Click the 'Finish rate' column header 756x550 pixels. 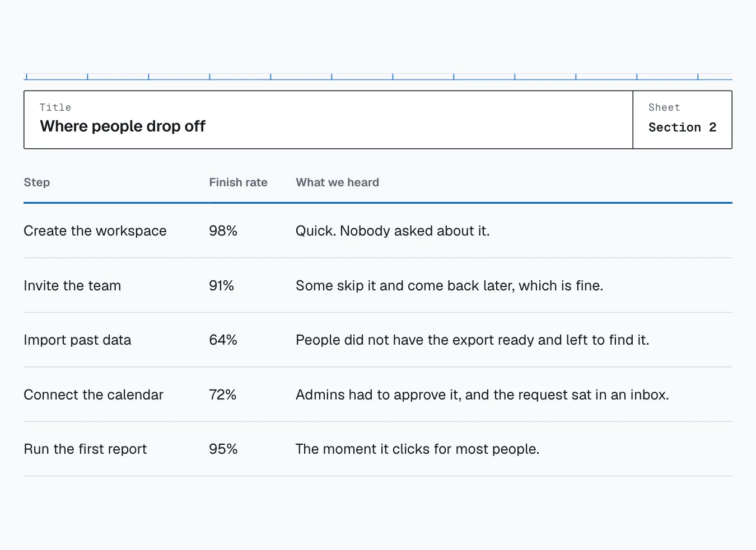(238, 182)
